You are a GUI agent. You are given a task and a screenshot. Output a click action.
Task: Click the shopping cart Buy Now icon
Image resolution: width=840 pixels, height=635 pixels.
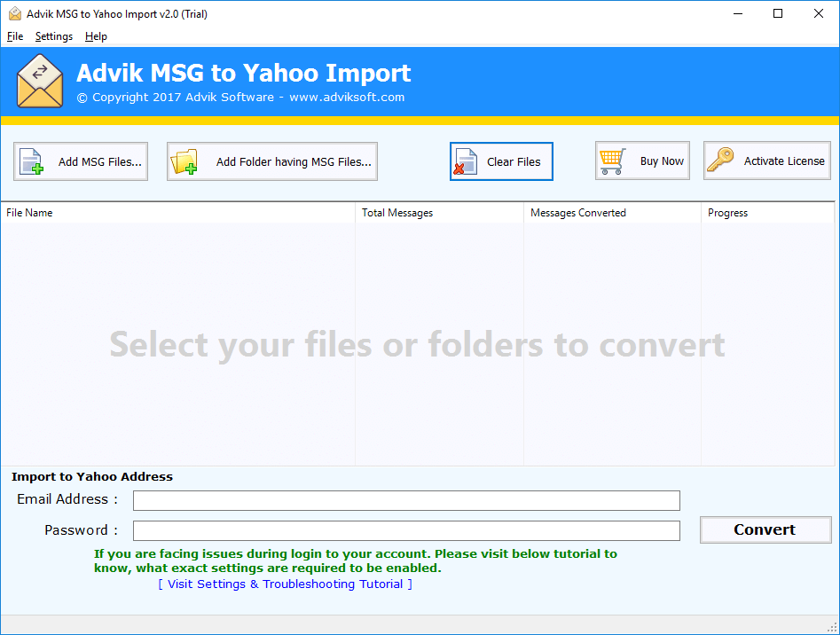612,161
